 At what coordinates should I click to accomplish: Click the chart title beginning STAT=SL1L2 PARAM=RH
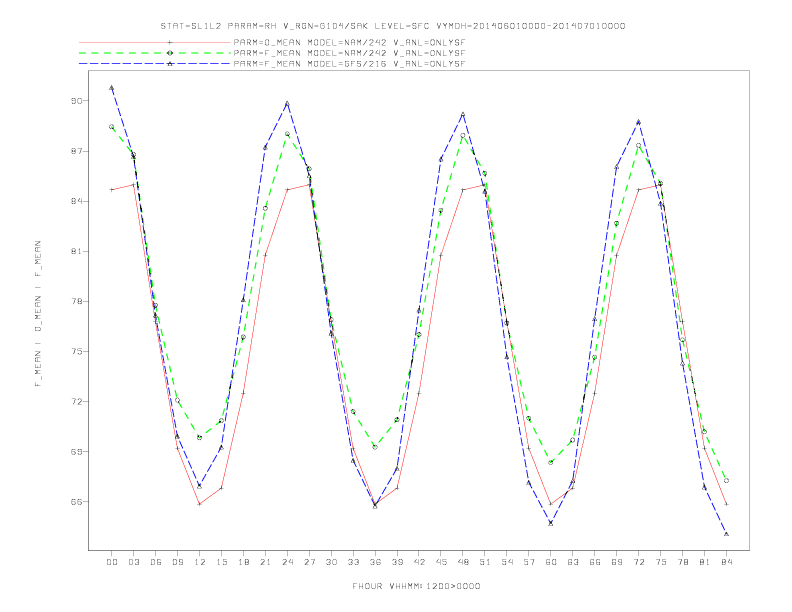pos(392,26)
